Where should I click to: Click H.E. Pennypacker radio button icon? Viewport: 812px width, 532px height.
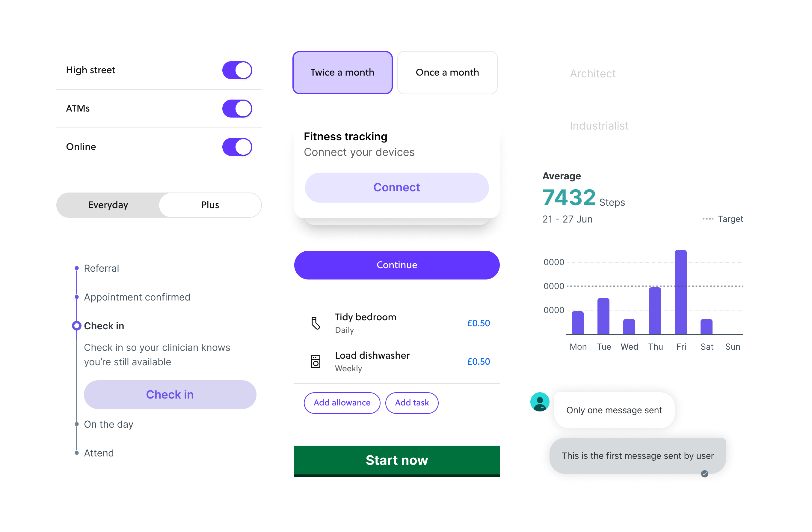point(544,118)
